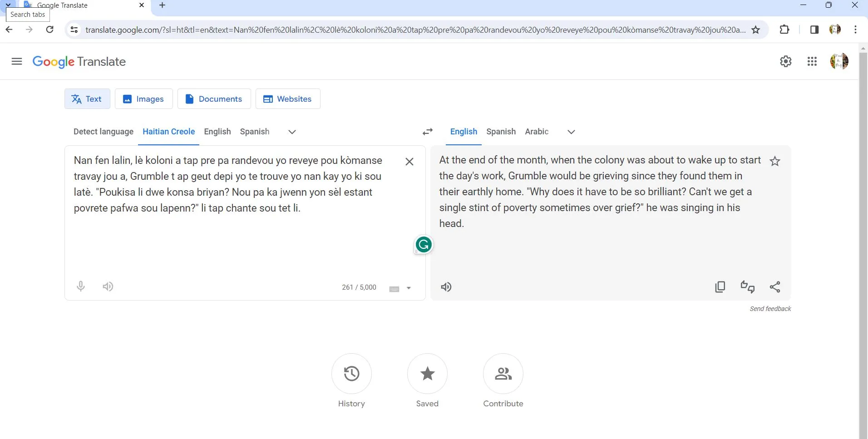Switch to the Documents tab
The image size is (868, 439).
click(214, 99)
